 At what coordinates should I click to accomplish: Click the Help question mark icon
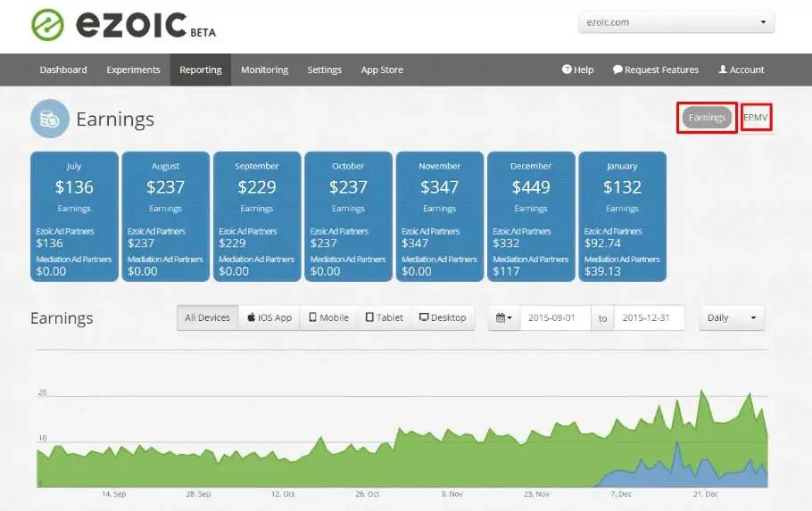coord(567,70)
